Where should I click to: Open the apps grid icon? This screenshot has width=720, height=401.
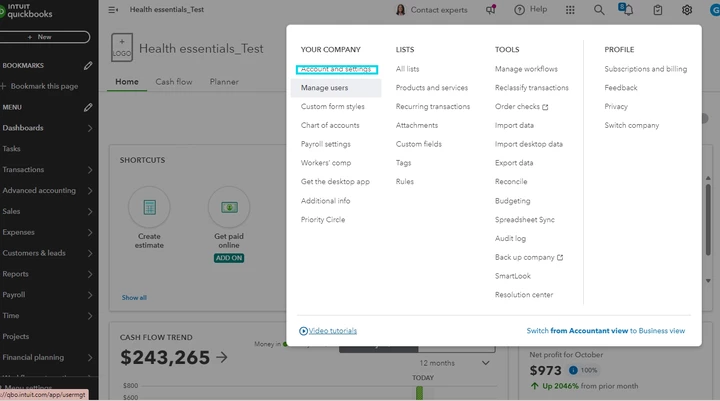point(570,10)
